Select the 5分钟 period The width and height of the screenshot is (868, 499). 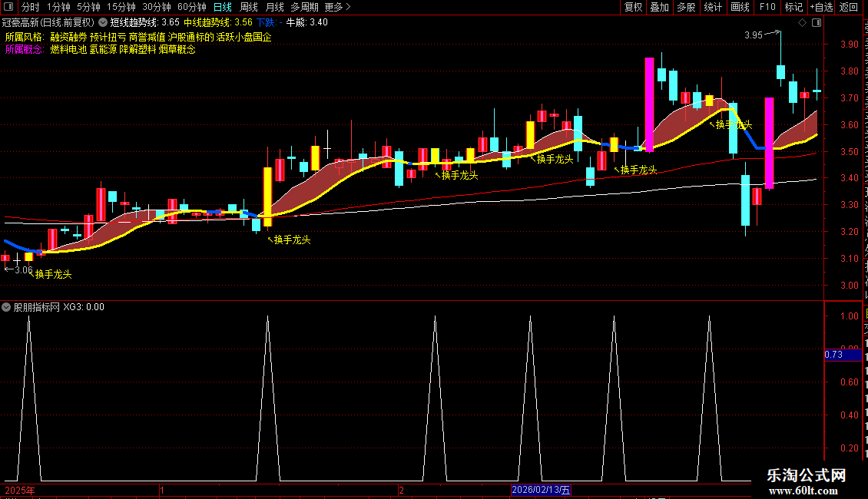point(88,7)
